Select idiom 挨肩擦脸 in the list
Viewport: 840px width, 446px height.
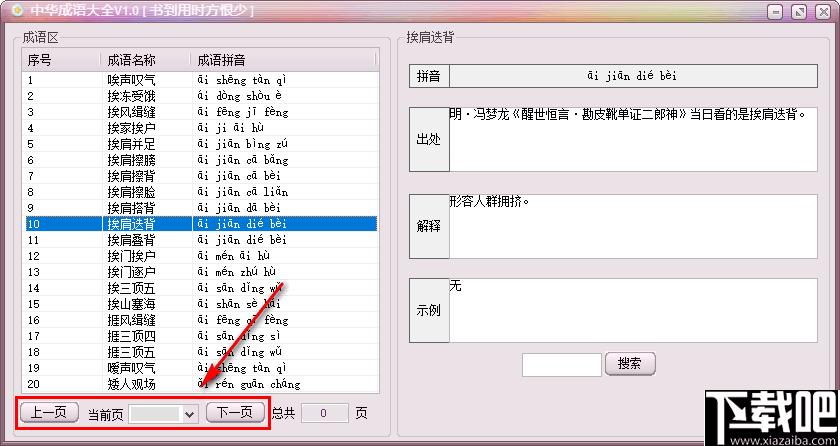pyautogui.click(x=131, y=192)
